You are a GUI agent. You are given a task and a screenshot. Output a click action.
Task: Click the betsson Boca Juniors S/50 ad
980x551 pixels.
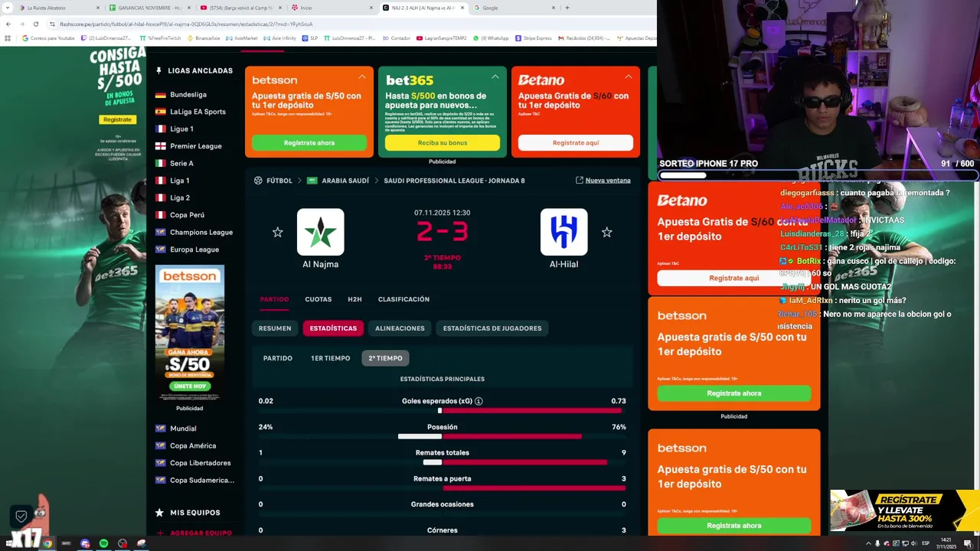pos(190,333)
